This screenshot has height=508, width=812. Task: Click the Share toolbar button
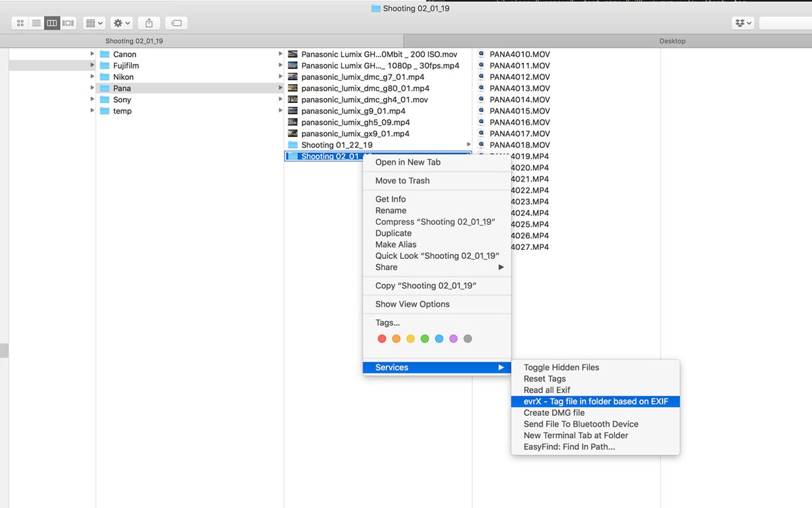click(149, 23)
